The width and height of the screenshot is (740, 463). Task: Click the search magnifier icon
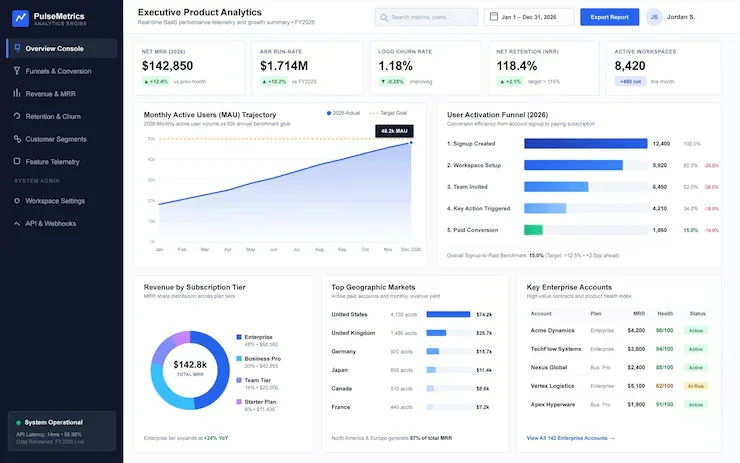click(x=384, y=17)
